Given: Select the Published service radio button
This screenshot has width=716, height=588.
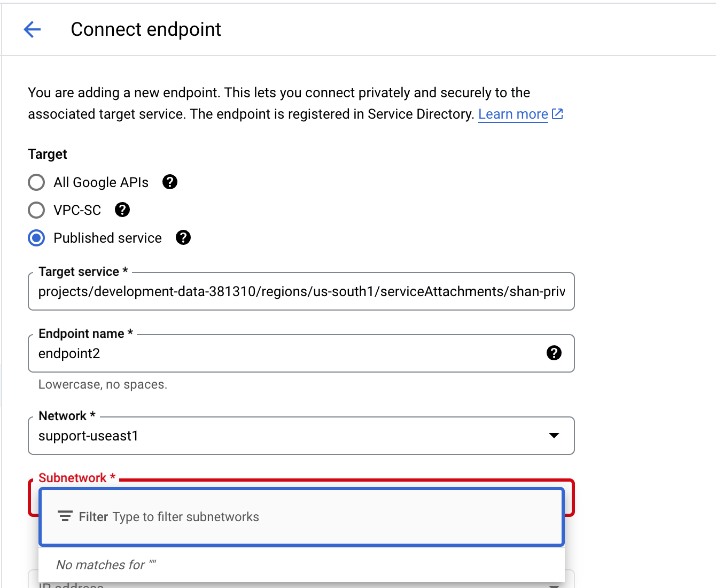Looking at the screenshot, I should coord(36,238).
